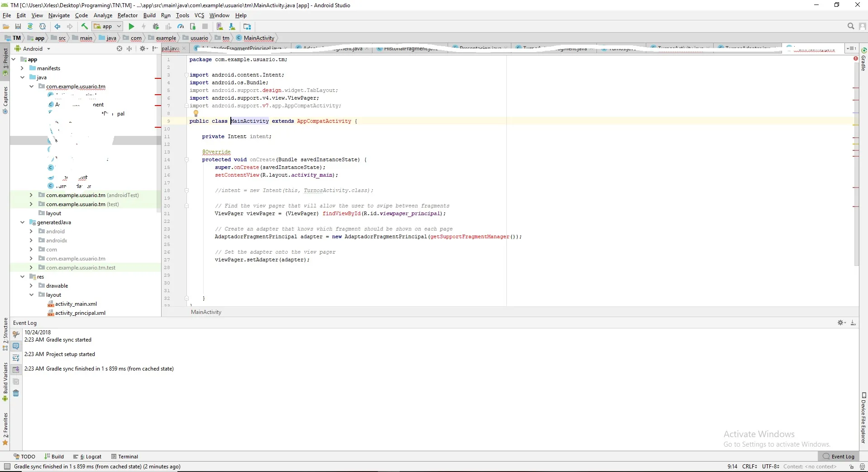Viewport: 868px width, 472px height.
Task: Click the MainActivity breadcrumb in navigation bar
Action: [255, 38]
